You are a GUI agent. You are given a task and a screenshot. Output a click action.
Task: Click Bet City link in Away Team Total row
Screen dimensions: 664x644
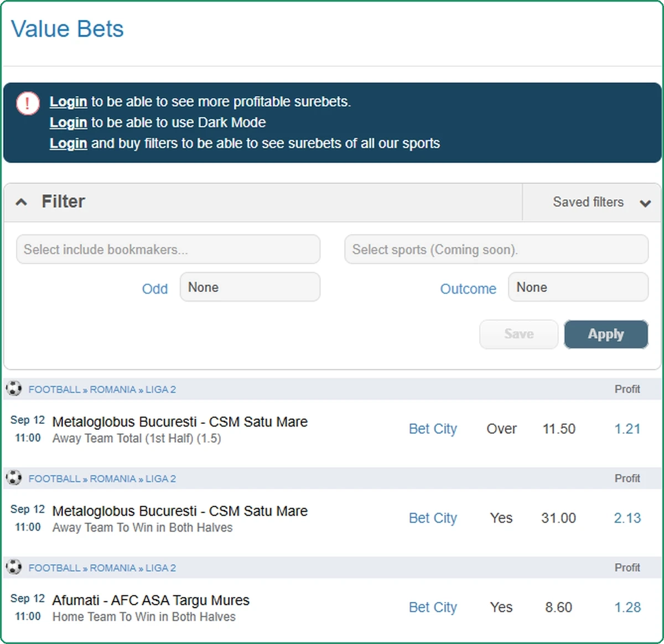(433, 429)
